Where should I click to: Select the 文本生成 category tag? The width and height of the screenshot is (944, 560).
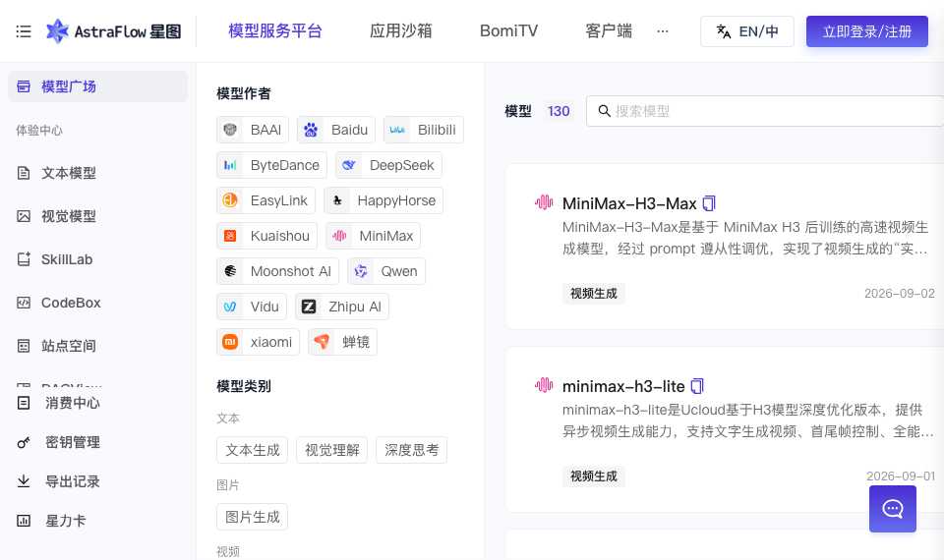253,451
